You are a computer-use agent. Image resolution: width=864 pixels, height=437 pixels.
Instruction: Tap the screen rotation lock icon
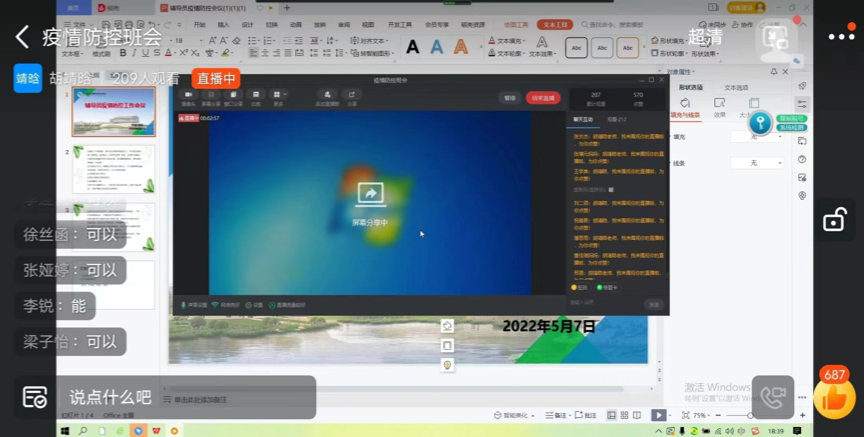pyautogui.click(x=834, y=219)
